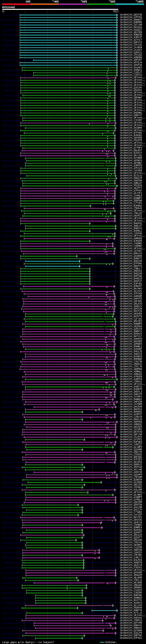This screenshot has width=146, height=644.
Task: Choose hit UniRef100_C4JBU4
Action: tap(131, 47)
